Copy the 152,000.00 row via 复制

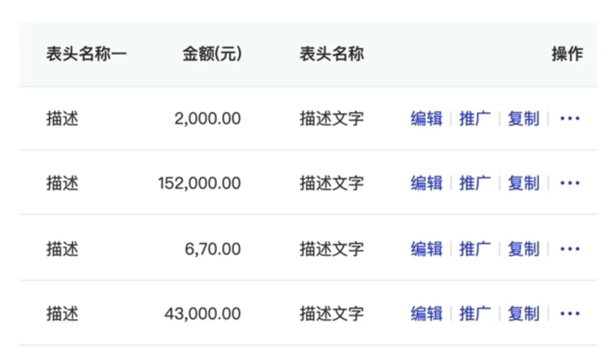point(523,183)
